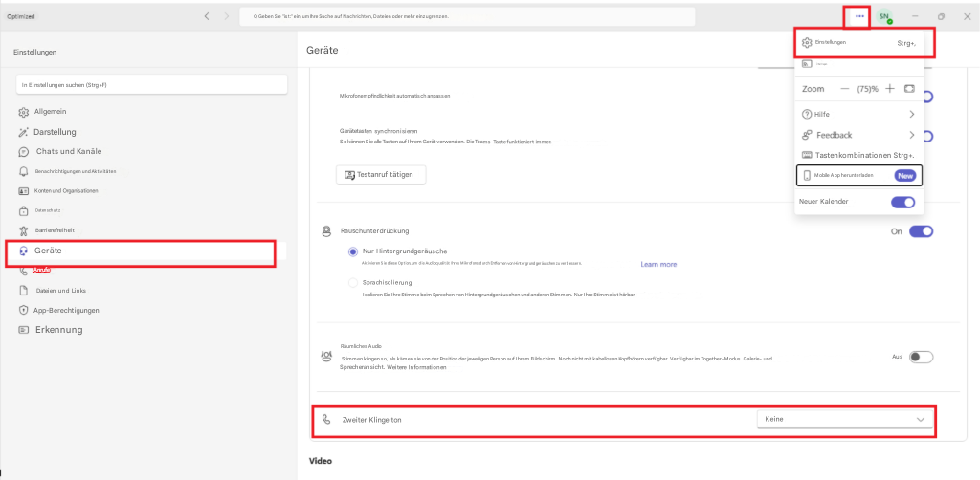Select Nur Hintergrundgeräusche radio button
Viewport: 980px width, 480px height.
point(353,251)
